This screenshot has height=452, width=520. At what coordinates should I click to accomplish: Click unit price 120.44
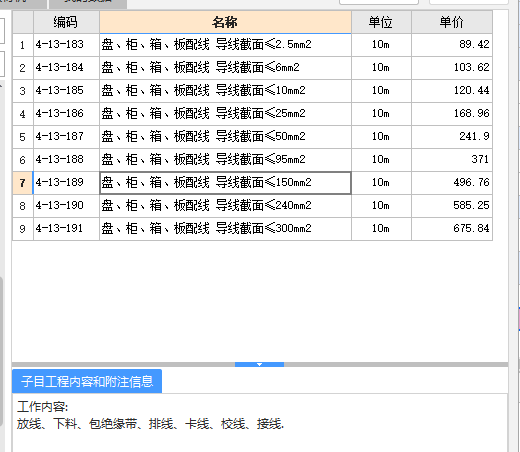(x=452, y=91)
